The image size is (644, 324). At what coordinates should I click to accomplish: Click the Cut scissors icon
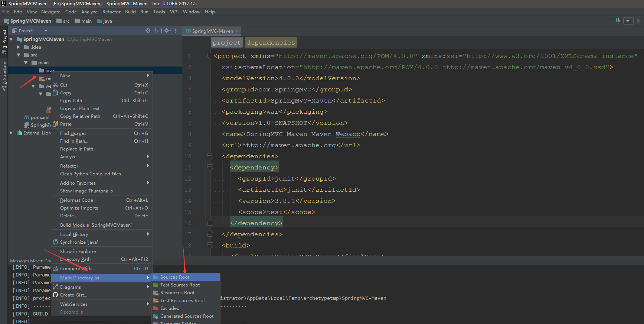[55, 85]
